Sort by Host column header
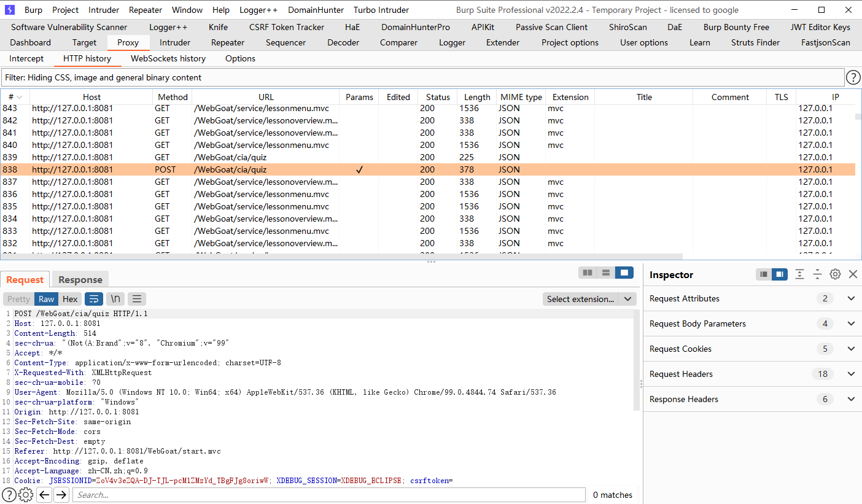This screenshot has width=862, height=504. (x=91, y=97)
